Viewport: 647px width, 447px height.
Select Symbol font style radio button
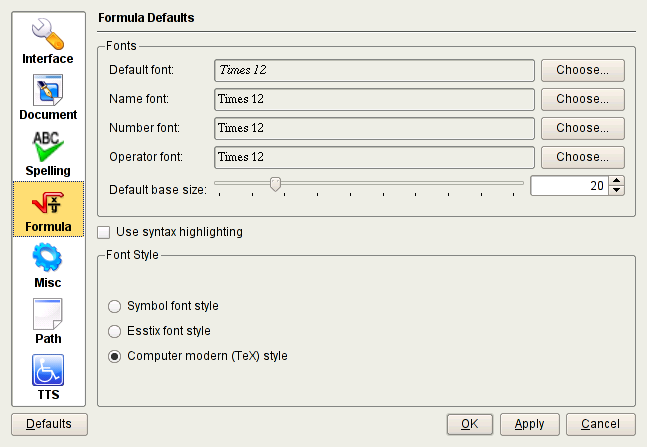click(x=114, y=306)
